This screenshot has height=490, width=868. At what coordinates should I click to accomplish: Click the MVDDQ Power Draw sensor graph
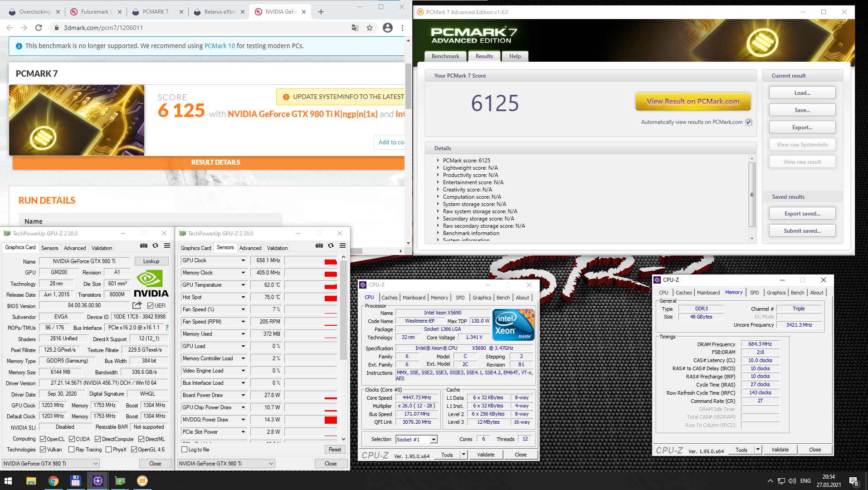[311, 420]
